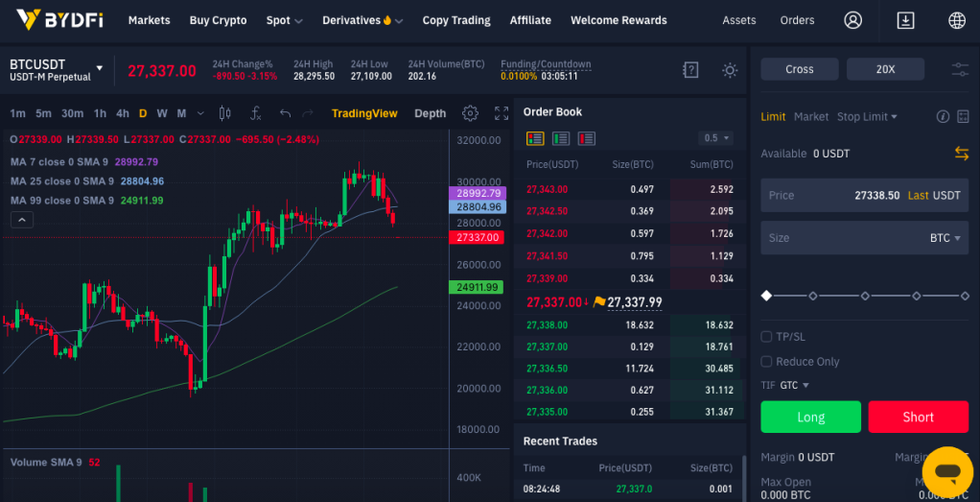Expand the Stop Limit order dropdown

867,116
